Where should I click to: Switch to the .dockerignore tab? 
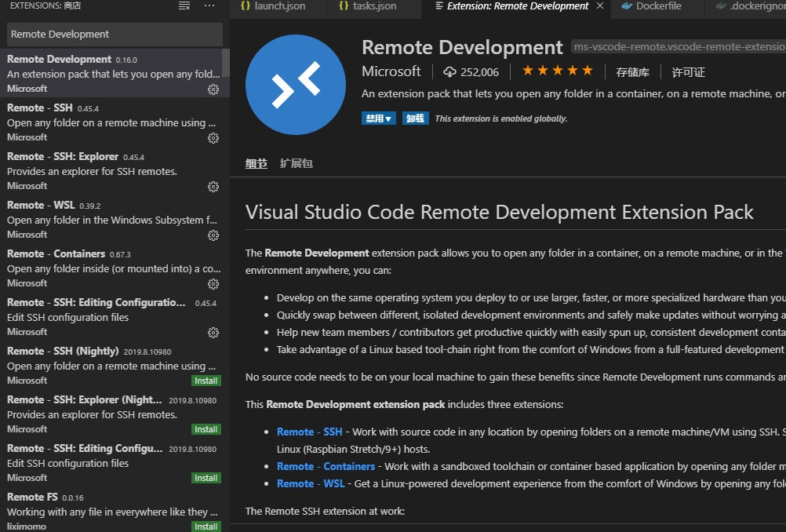click(x=745, y=6)
